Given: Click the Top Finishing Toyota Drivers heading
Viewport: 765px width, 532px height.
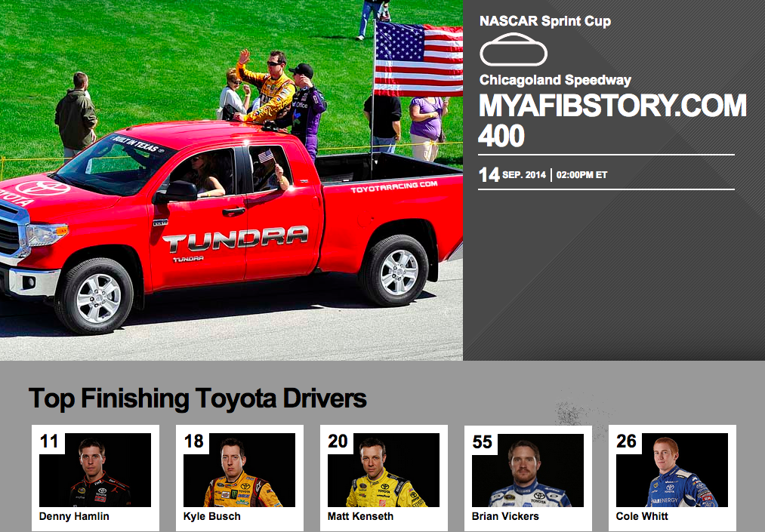Looking at the screenshot, I should 198,398.
